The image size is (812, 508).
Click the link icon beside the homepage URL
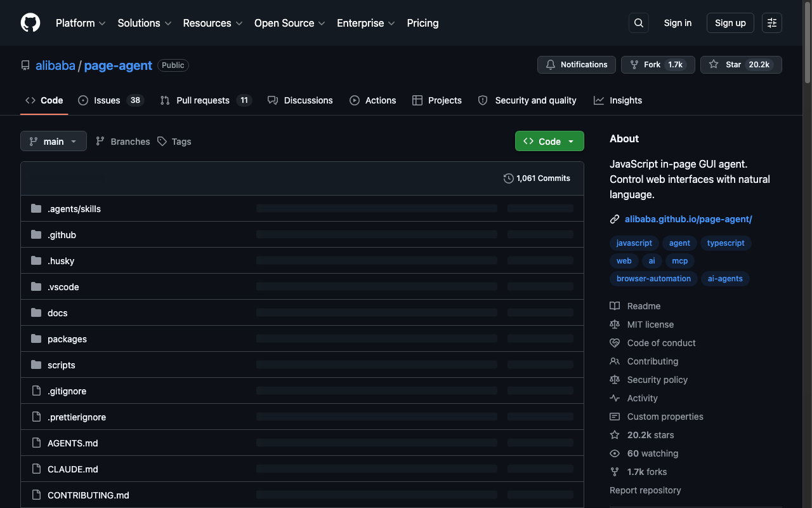click(615, 219)
